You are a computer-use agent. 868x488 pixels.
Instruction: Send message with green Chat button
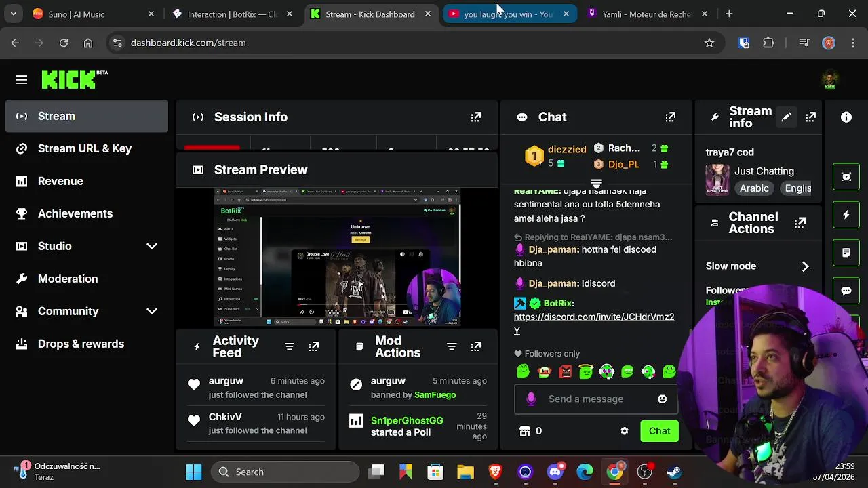click(x=659, y=431)
